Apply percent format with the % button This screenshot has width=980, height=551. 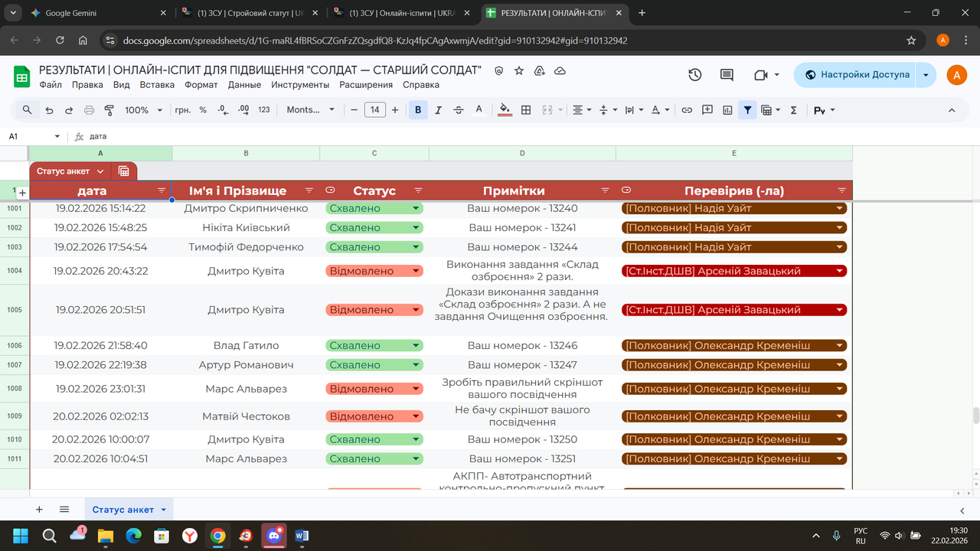click(203, 110)
